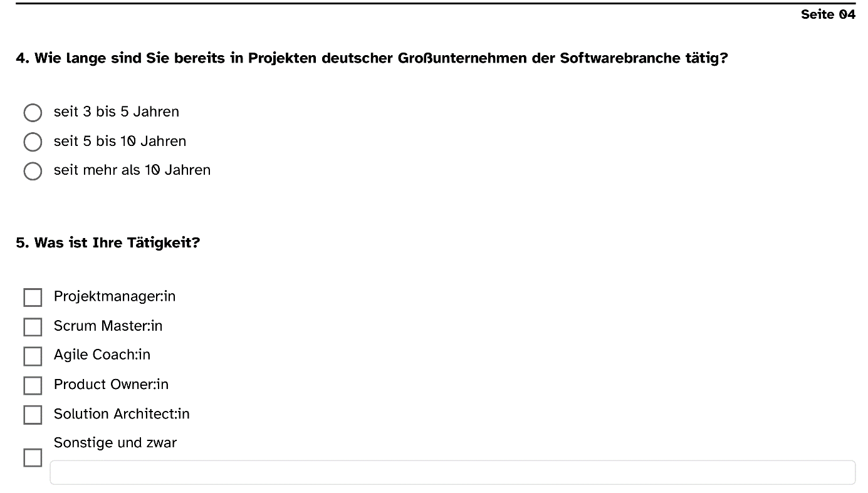Click the 'Scrum Master:in' label text
This screenshot has height=493, width=868.
pos(108,326)
